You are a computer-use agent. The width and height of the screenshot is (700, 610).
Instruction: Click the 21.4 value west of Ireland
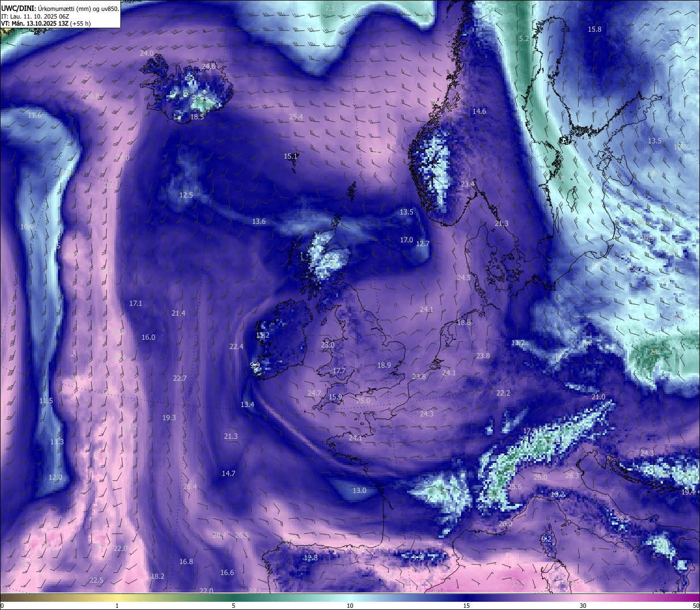[x=178, y=313]
